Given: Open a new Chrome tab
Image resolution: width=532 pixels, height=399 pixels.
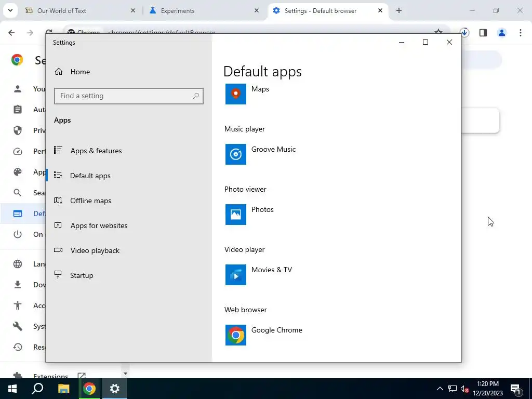Looking at the screenshot, I should tap(399, 10).
